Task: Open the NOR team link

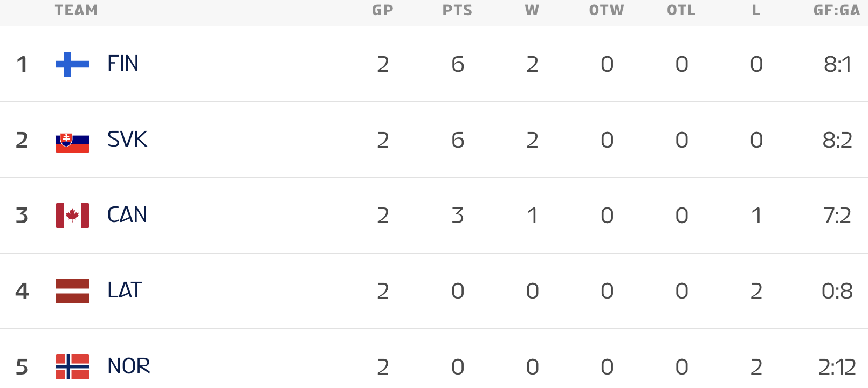Action: [x=129, y=366]
